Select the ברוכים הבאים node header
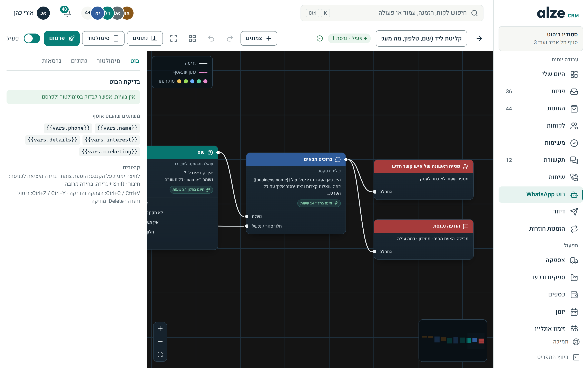 tap(296, 159)
